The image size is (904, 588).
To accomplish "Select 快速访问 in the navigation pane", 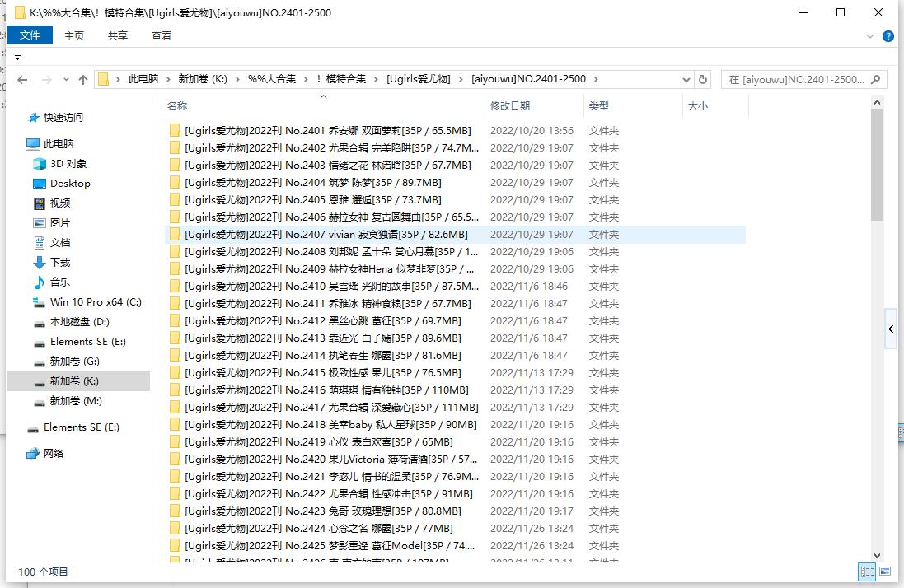I will tap(63, 118).
